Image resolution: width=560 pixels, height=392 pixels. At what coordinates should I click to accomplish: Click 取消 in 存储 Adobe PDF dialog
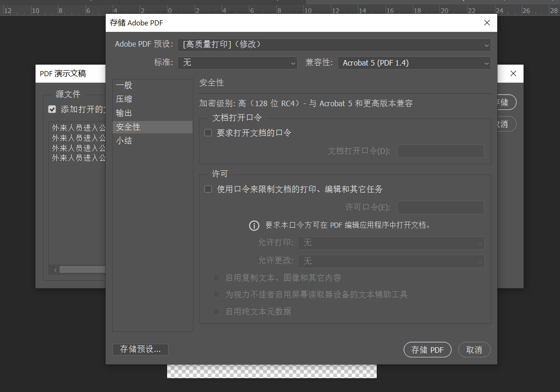coord(474,350)
